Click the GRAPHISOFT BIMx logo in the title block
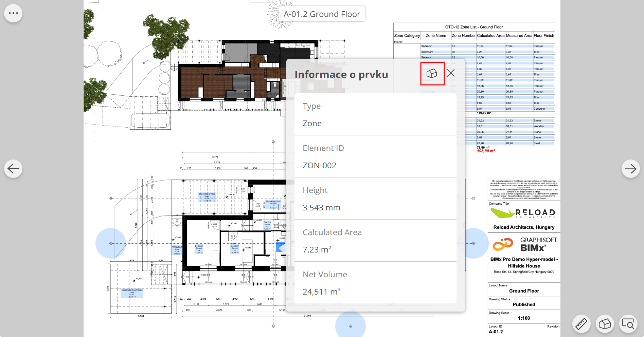 click(525, 244)
